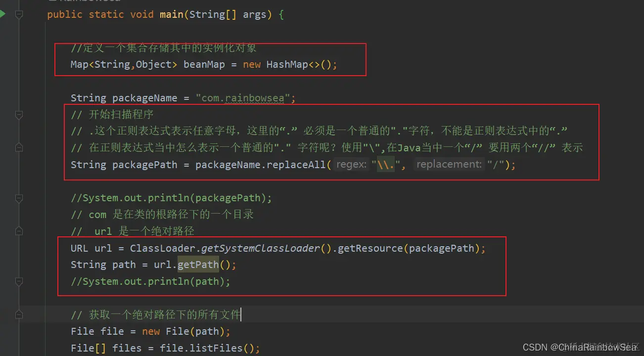Click 'new File(path)' expression

(183, 331)
